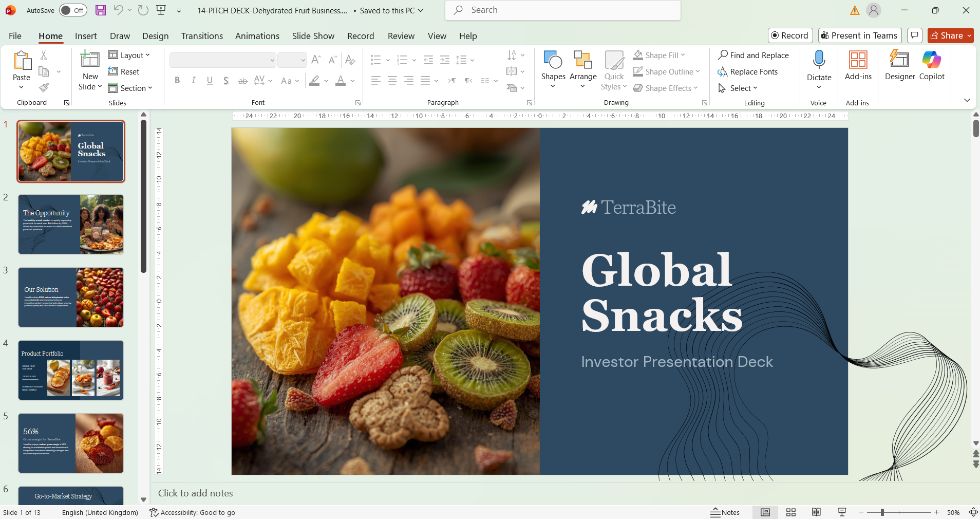The height and width of the screenshot is (519, 980).
Task: Click the Increase Indent icon
Action: pos(445,60)
